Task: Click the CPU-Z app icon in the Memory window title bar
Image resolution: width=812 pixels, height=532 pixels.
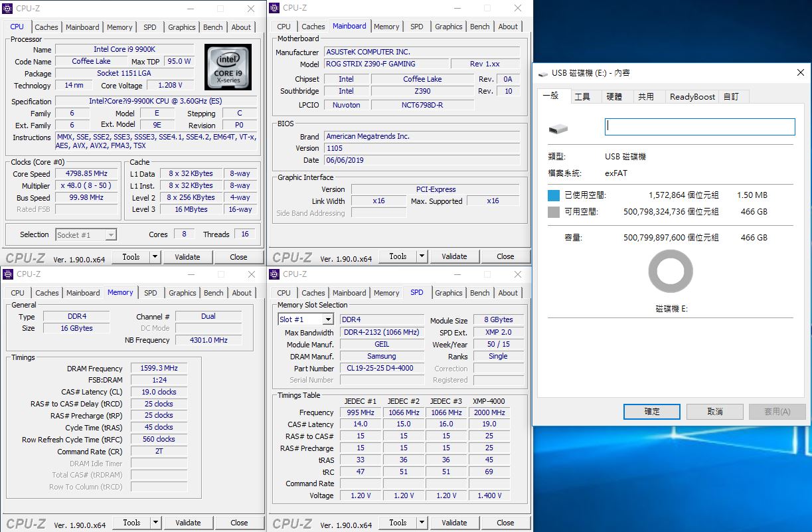Action: [8, 274]
